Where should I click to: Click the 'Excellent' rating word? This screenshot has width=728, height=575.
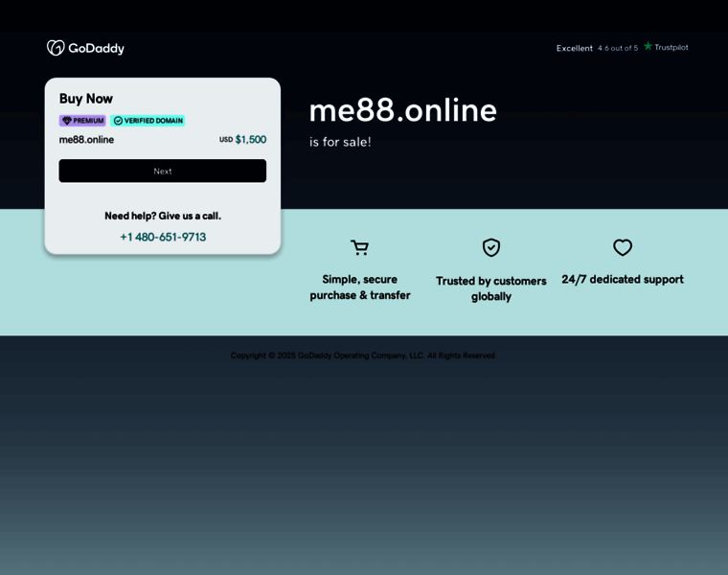click(x=575, y=48)
